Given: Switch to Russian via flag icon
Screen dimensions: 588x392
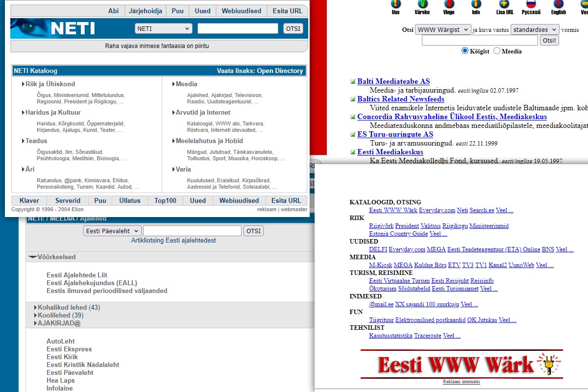Looking at the screenshot, I should [x=531, y=4].
